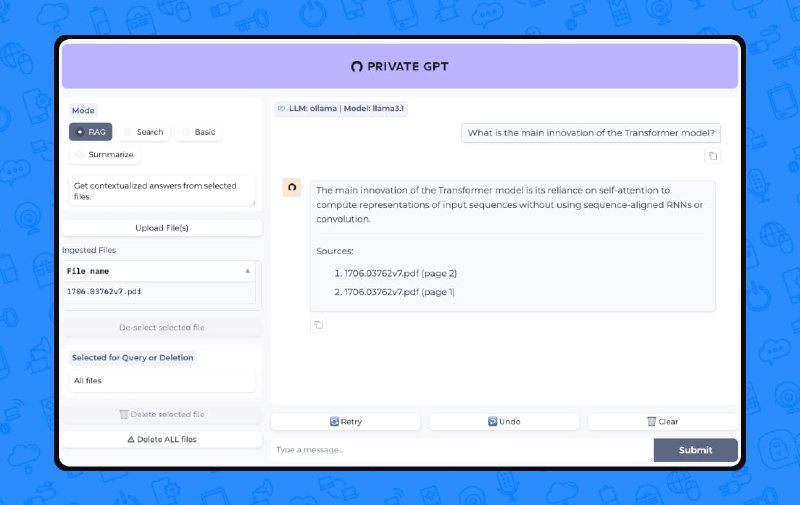Viewport: 800px width, 505px height.
Task: Choose the Basic mode option
Action: click(185, 132)
